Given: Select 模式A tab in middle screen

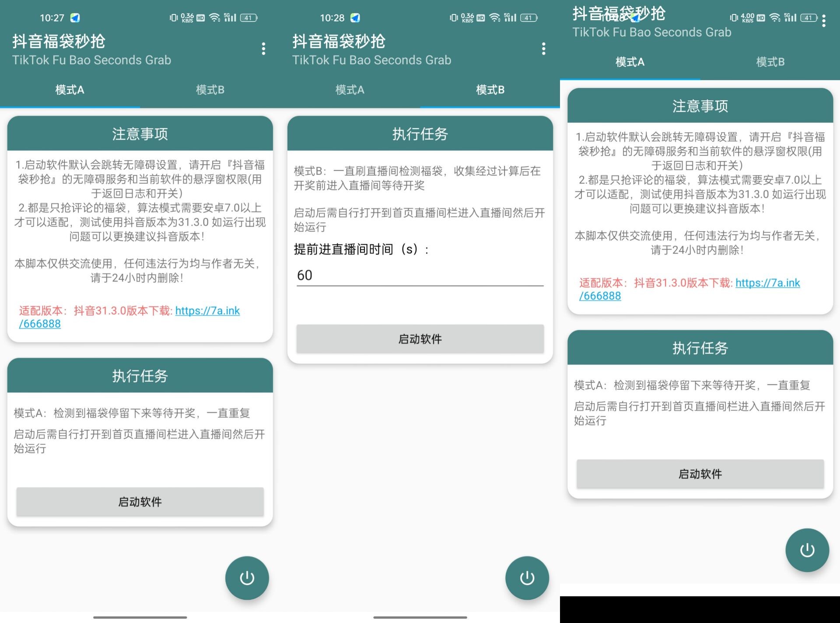Looking at the screenshot, I should pyautogui.click(x=350, y=90).
